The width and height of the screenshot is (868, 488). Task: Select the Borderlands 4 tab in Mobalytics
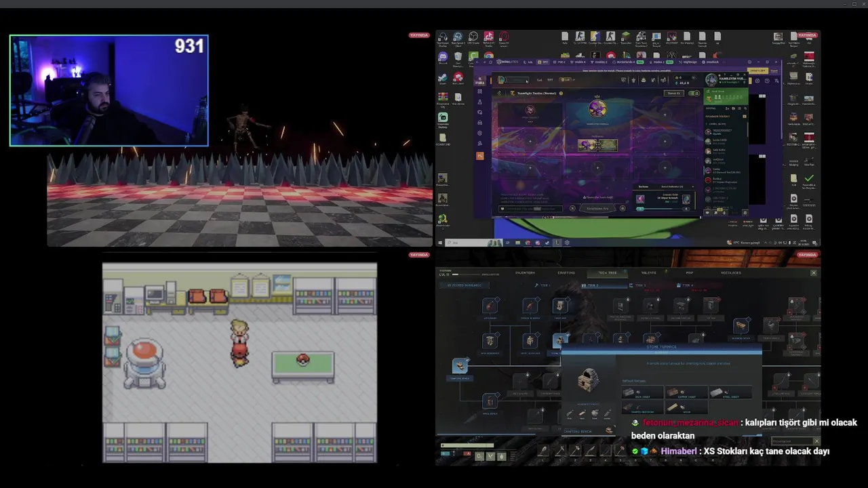click(x=628, y=62)
